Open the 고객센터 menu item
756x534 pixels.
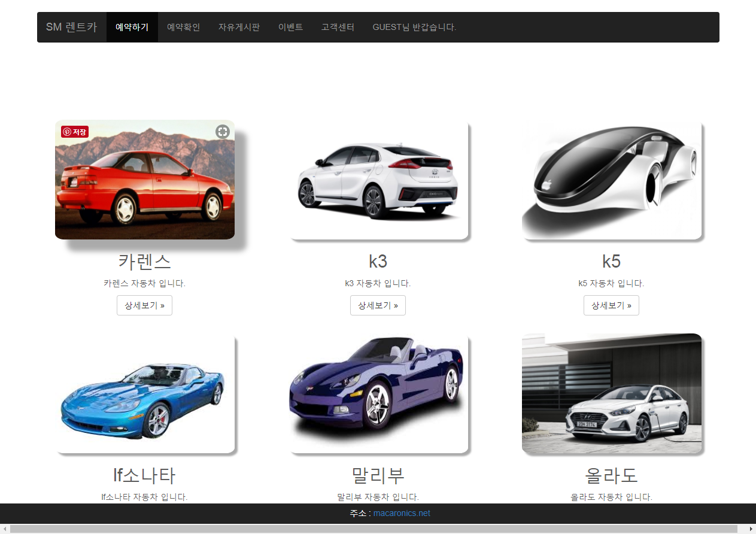[338, 27]
